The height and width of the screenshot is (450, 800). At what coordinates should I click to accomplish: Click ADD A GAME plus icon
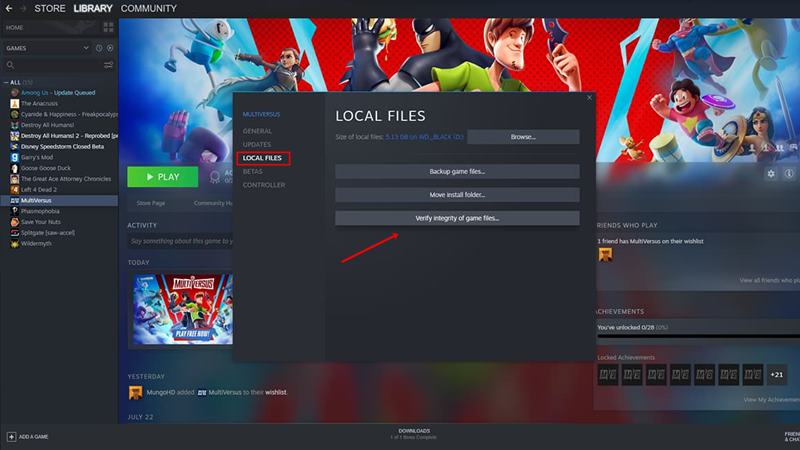click(x=11, y=437)
